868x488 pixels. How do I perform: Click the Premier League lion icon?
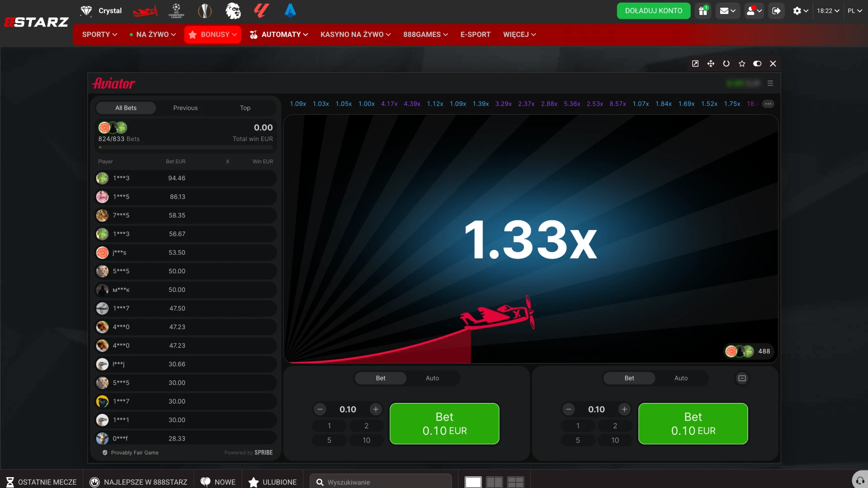(x=233, y=11)
